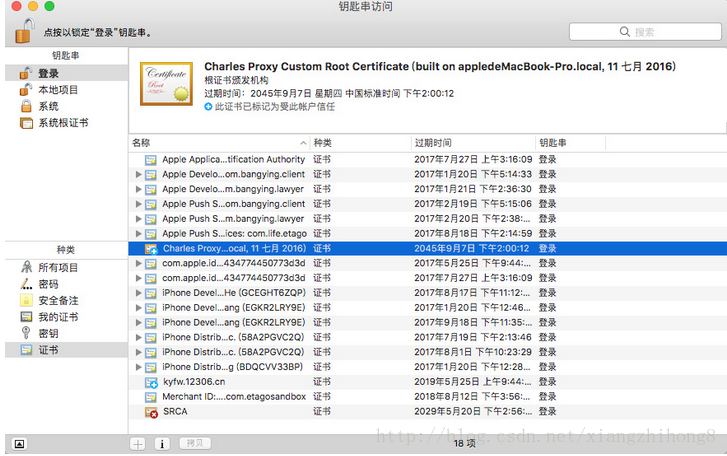Image resolution: width=727 pixels, height=456 pixels.
Task: Click the 密码 pencil icon
Action: pyautogui.click(x=26, y=284)
